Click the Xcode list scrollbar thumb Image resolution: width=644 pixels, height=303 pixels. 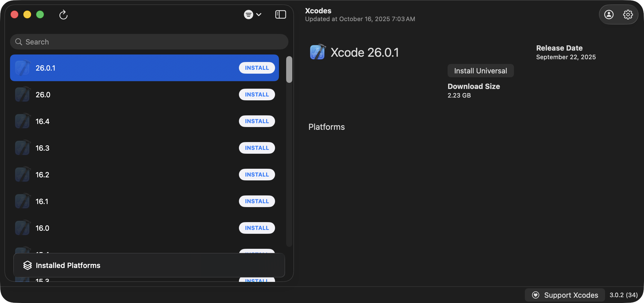(x=289, y=69)
